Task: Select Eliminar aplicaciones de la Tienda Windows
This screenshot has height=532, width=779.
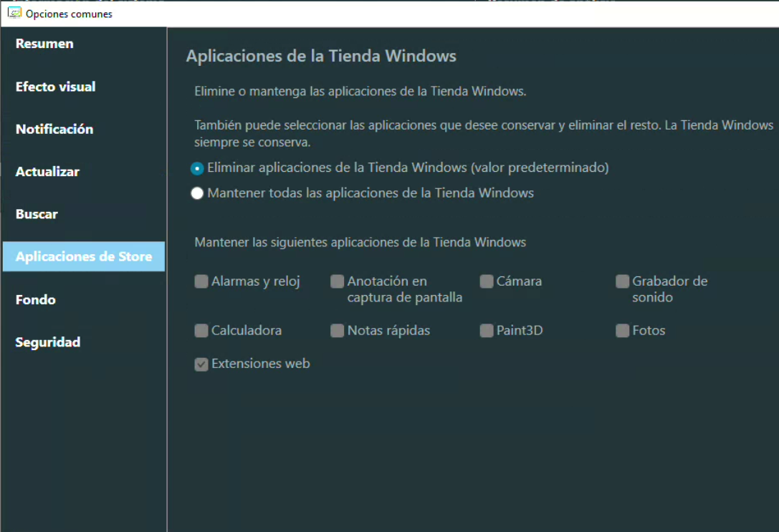Action: pyautogui.click(x=197, y=168)
